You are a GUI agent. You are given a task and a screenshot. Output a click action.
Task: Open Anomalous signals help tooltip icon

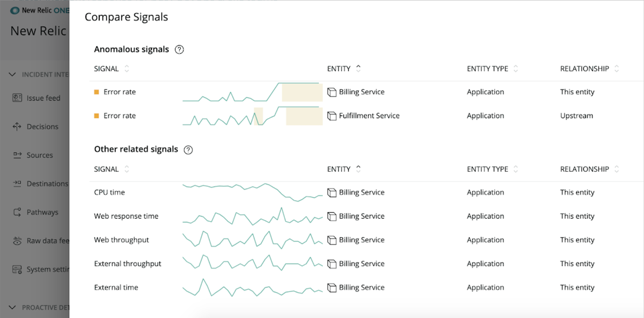[180, 49]
